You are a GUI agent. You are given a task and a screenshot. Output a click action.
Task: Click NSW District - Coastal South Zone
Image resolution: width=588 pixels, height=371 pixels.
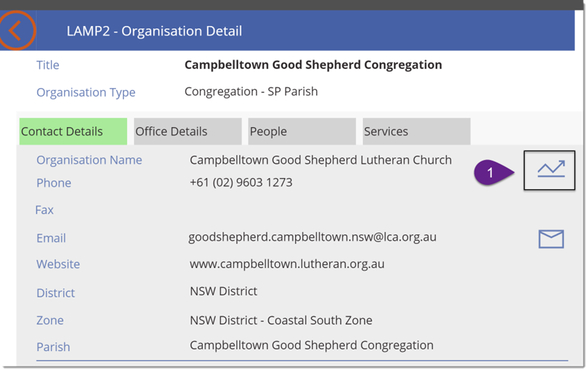281,320
